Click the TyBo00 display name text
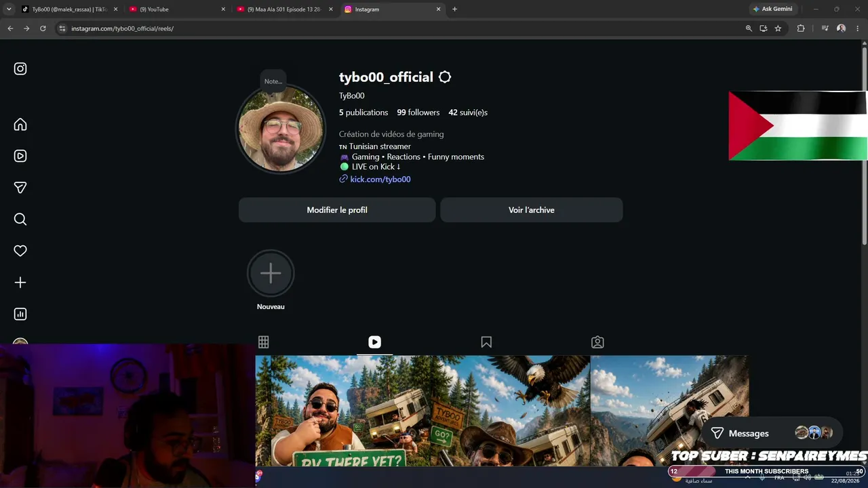The image size is (868, 488). pos(352,96)
